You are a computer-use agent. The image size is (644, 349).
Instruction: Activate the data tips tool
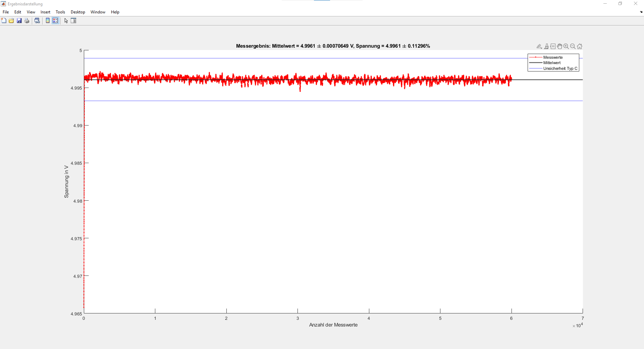553,46
